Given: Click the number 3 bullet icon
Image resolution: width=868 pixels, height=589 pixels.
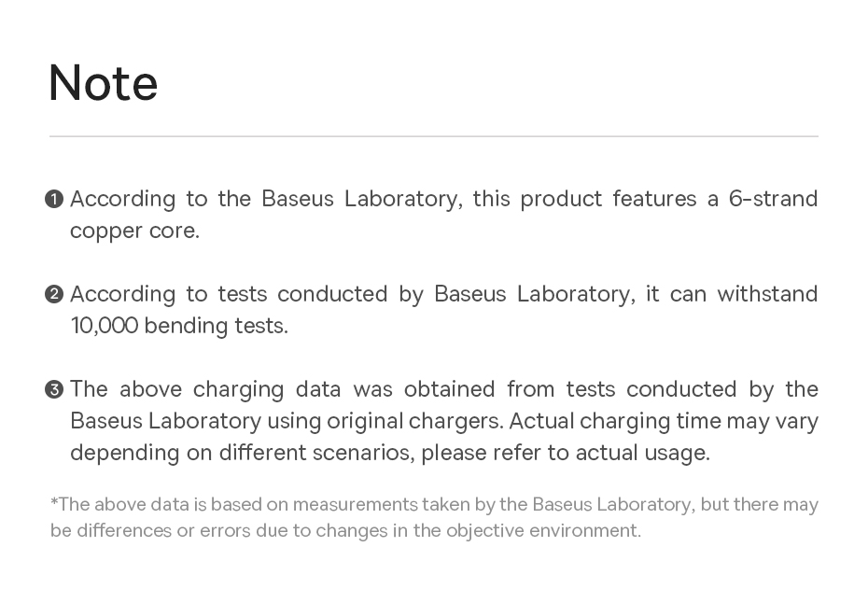Looking at the screenshot, I should tap(54, 389).
